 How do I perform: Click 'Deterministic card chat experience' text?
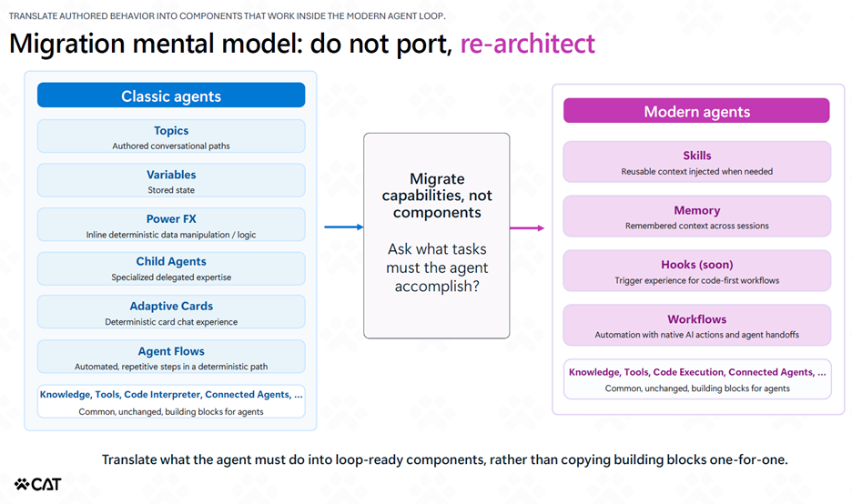[x=171, y=321]
